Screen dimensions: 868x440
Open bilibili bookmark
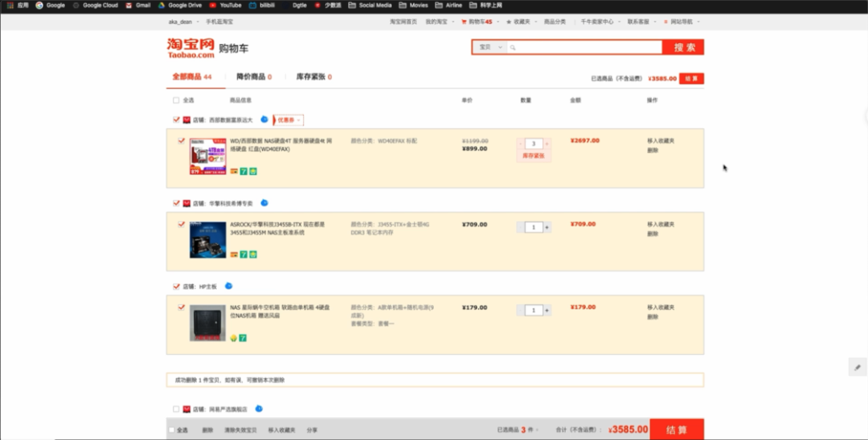[261, 5]
